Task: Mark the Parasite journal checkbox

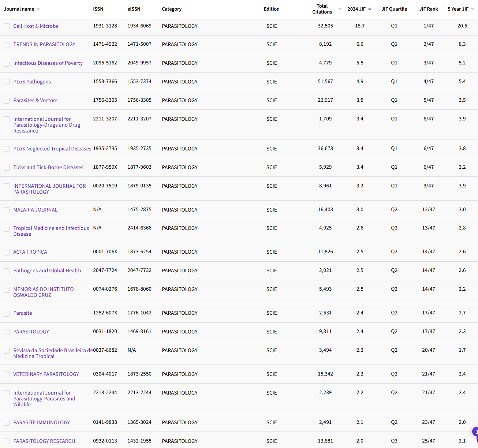Action: [x=7, y=313]
